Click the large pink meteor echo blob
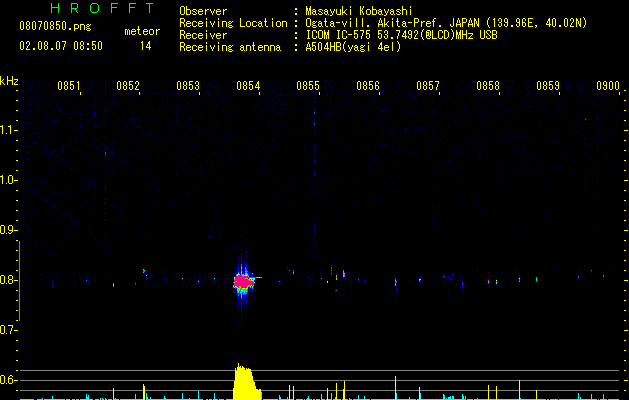 click(x=243, y=282)
